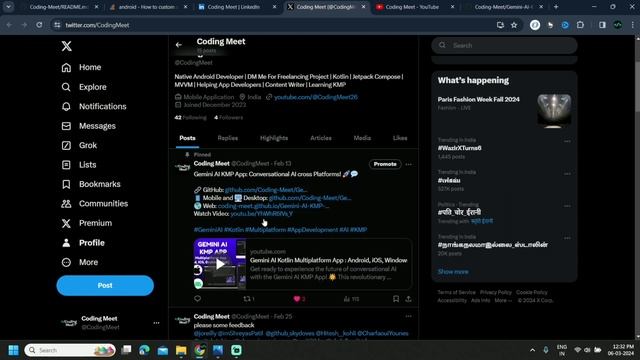Screen dimensions: 640x360
Task: Open the #WazirXTurns6 trend
Action: tap(459, 148)
